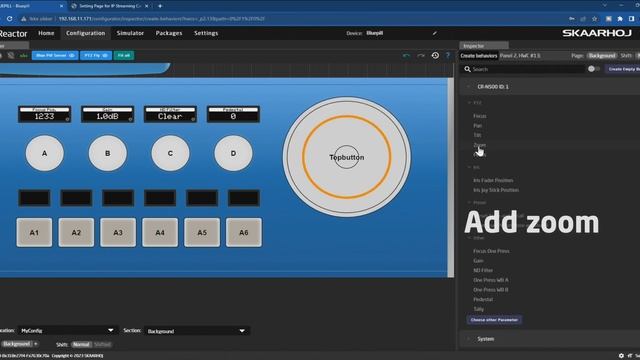Select the Tally parameter
Viewport: 640px width, 360px height.
click(x=478, y=309)
